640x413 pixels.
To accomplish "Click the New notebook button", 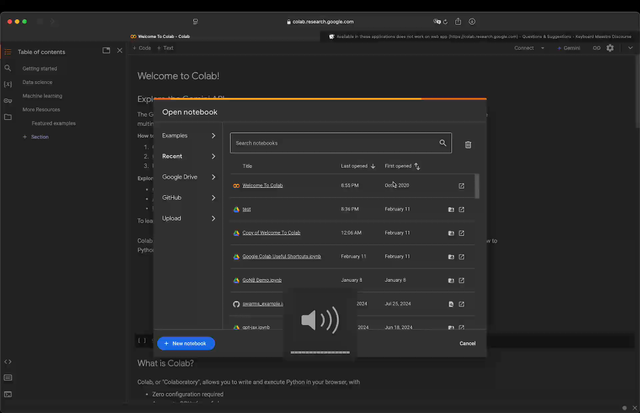I will pyautogui.click(x=186, y=343).
